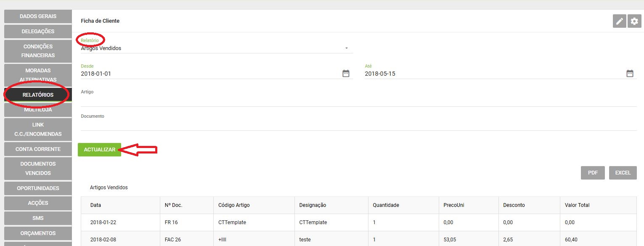Open the Condições Financeiras section
Screen dimensions: 644x246
pyautogui.click(x=38, y=51)
